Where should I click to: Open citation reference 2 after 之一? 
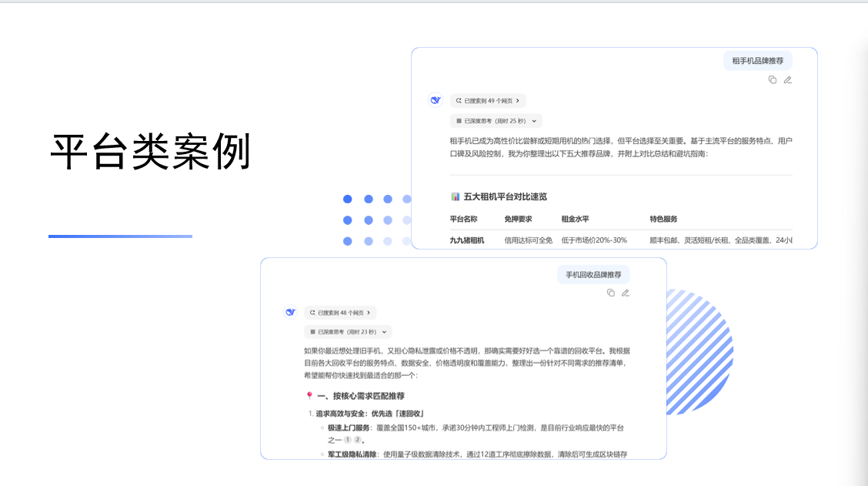click(358, 440)
